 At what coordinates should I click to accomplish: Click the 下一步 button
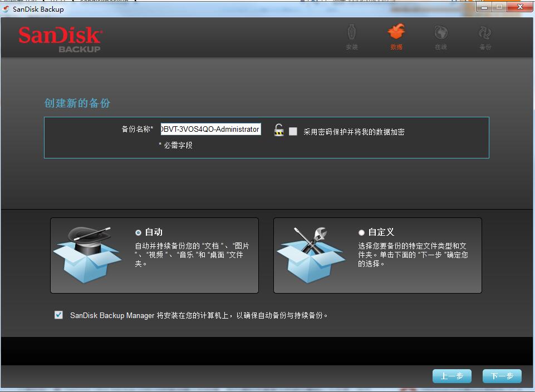[501, 376]
